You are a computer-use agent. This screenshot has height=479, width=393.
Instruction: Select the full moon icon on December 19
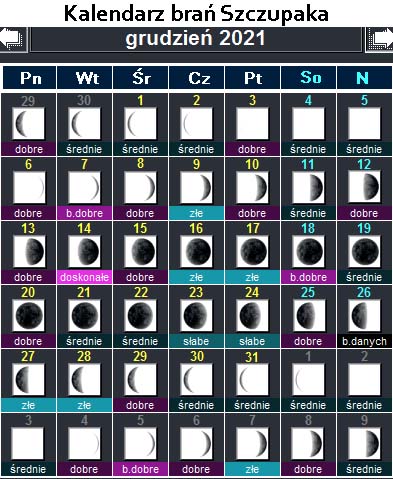point(364,251)
